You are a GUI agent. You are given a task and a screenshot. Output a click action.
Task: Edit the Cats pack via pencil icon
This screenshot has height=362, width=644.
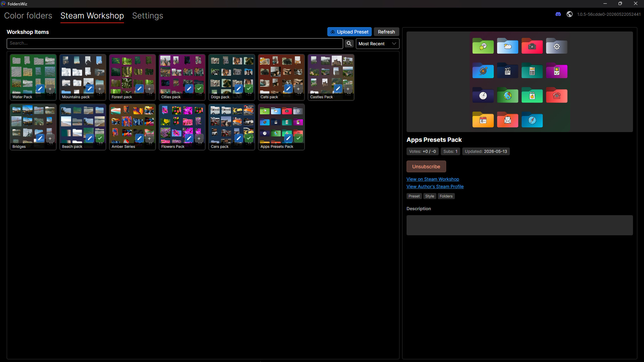[x=288, y=89]
